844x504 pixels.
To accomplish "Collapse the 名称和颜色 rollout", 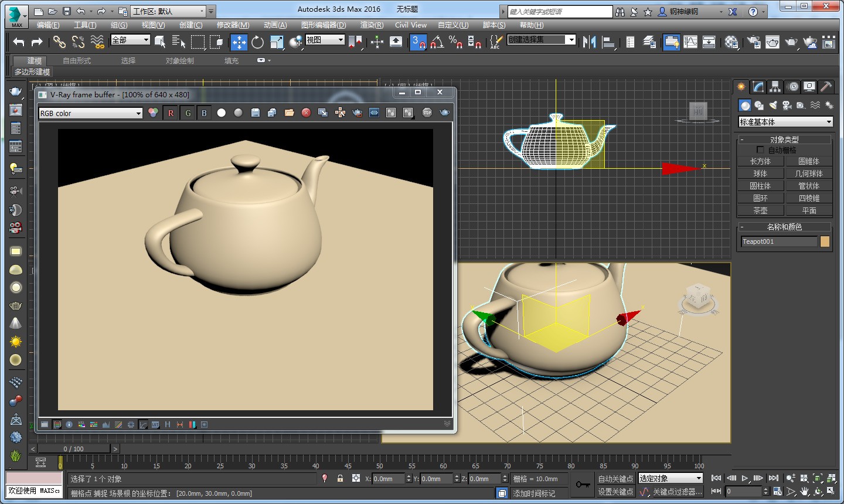I will [x=784, y=227].
